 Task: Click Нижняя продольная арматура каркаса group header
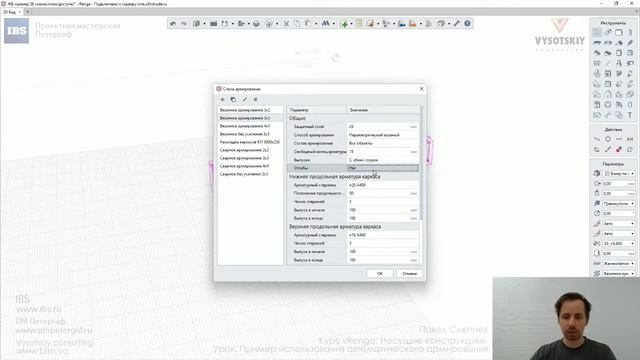pyautogui.click(x=353, y=177)
